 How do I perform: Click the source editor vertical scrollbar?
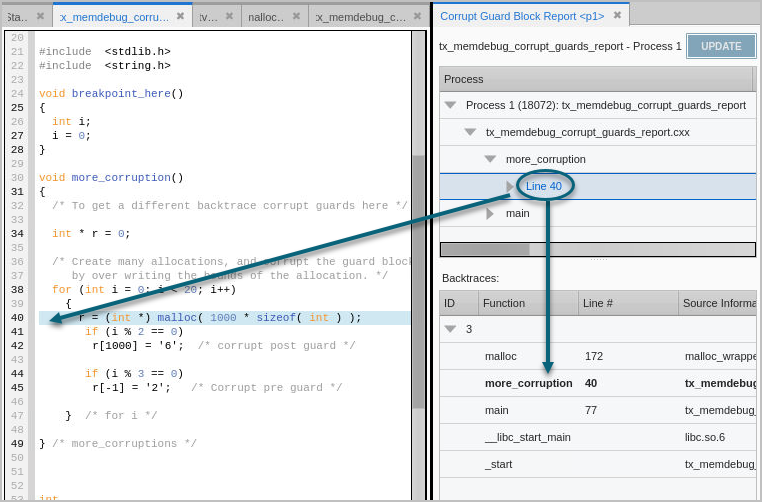(419, 280)
